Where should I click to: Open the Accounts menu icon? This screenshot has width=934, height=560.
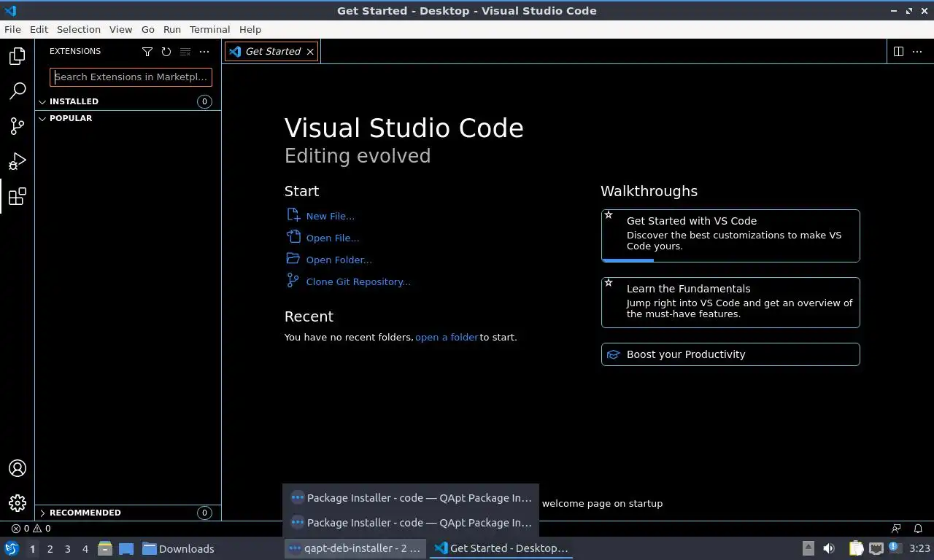pos(17,468)
